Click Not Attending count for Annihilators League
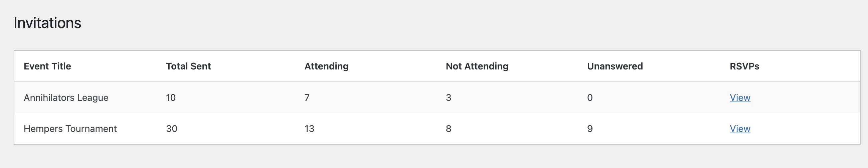This screenshot has width=868, height=168. click(x=448, y=98)
